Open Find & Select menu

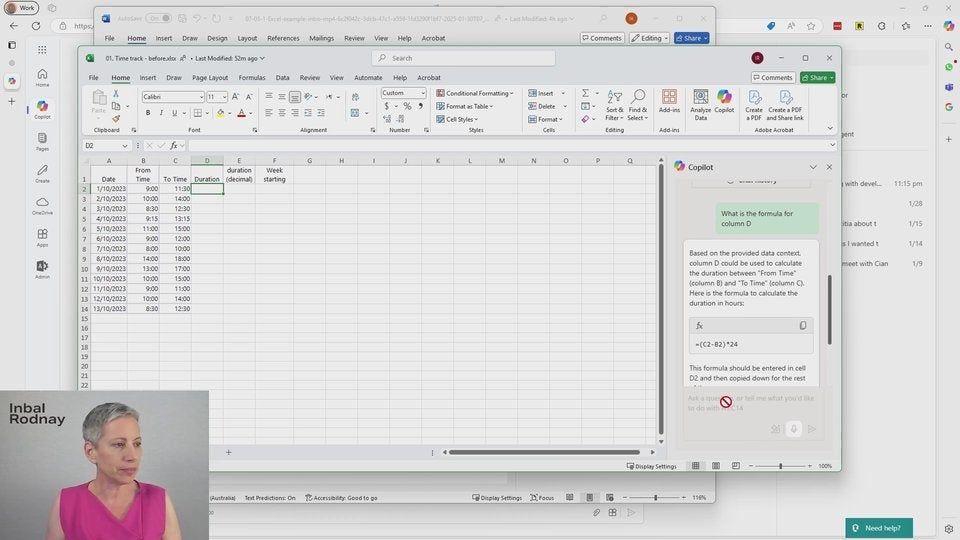pyautogui.click(x=637, y=105)
